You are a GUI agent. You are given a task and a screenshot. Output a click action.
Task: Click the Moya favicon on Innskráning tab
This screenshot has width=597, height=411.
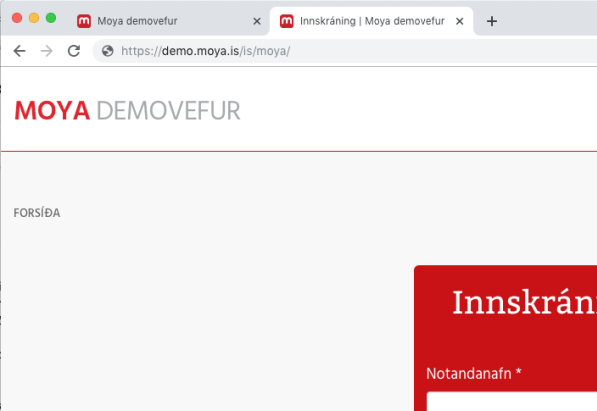[x=287, y=21]
